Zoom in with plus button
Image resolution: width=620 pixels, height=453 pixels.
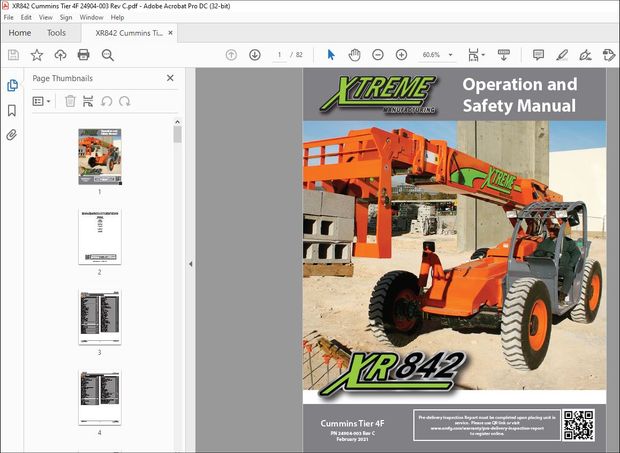coord(401,55)
